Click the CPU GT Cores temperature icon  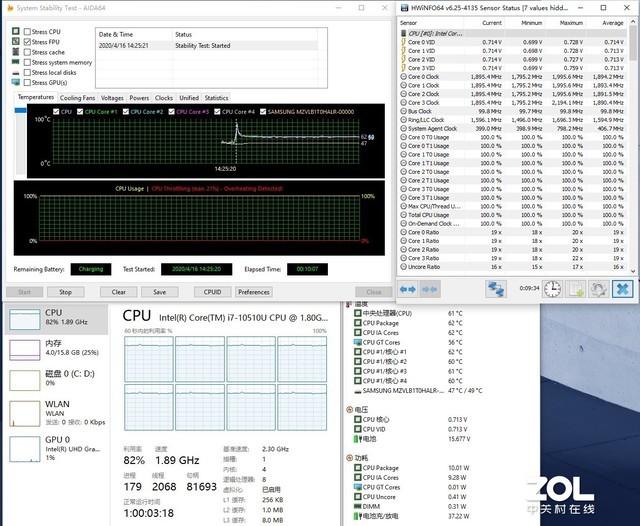(x=358, y=342)
